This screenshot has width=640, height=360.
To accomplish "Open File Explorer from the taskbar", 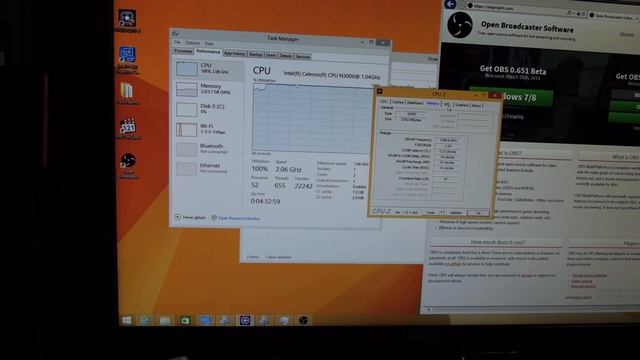I will 165,320.
